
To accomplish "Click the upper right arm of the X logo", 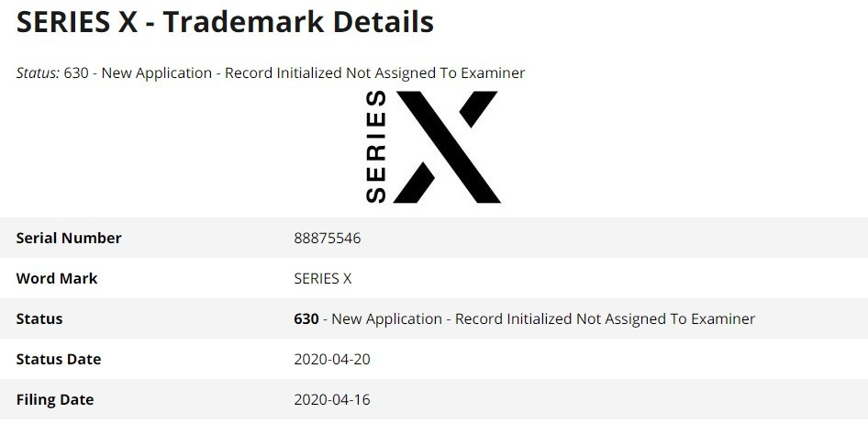I will point(478,109).
